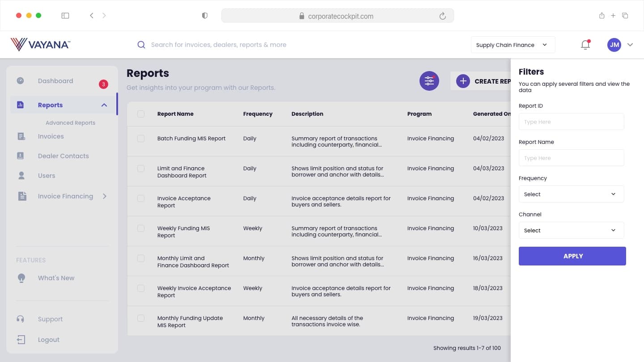Click the Support headset icon
644x362 pixels.
tap(21, 319)
